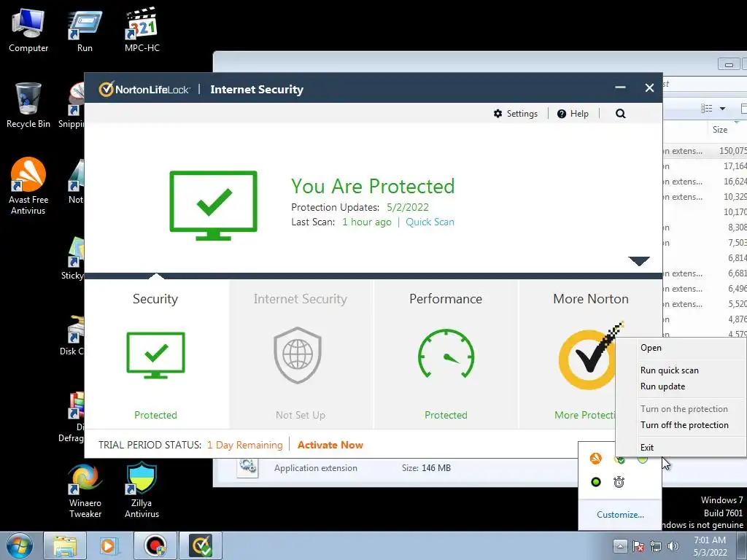Expand the Norton details with the down arrow
Image resolution: width=747 pixels, height=560 pixels.
[x=639, y=261]
